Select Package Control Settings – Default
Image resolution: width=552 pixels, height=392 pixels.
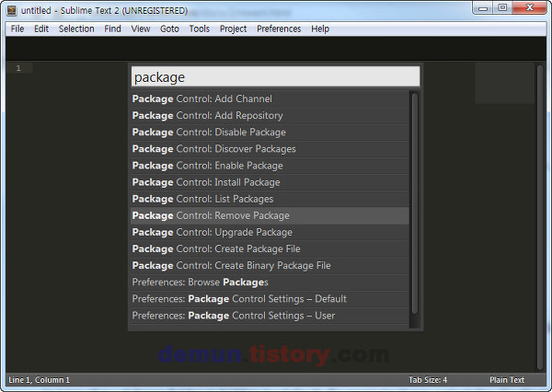tap(270, 299)
